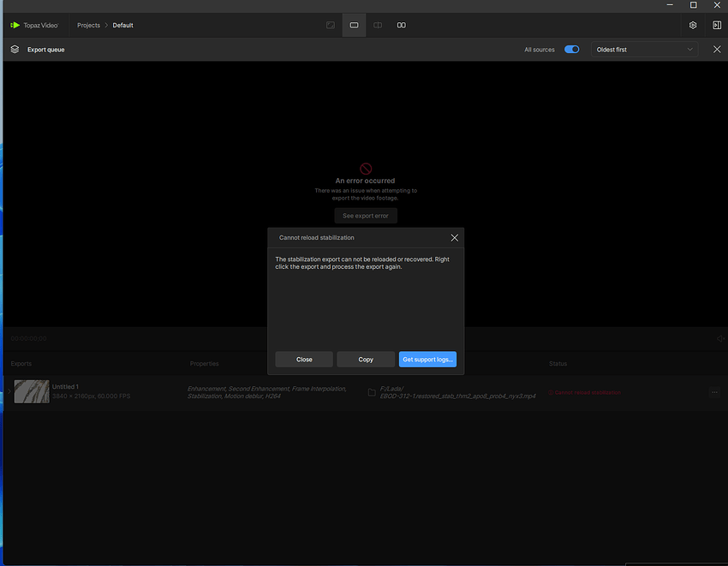Click the See export error button
The width and height of the screenshot is (728, 566).
(366, 216)
